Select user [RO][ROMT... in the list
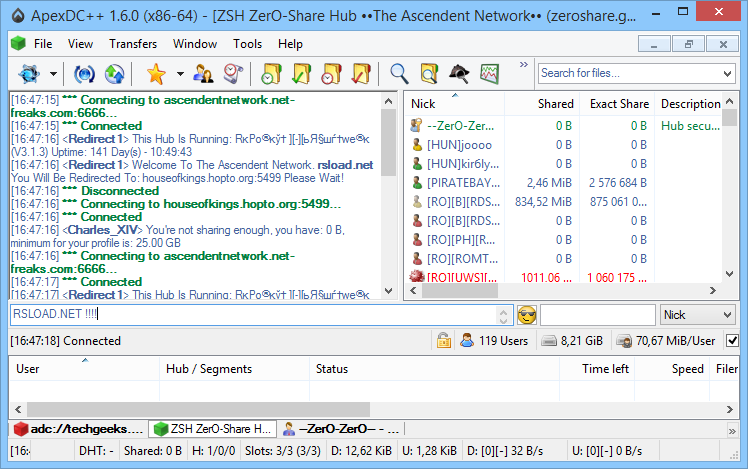The image size is (748, 469). pos(462,259)
